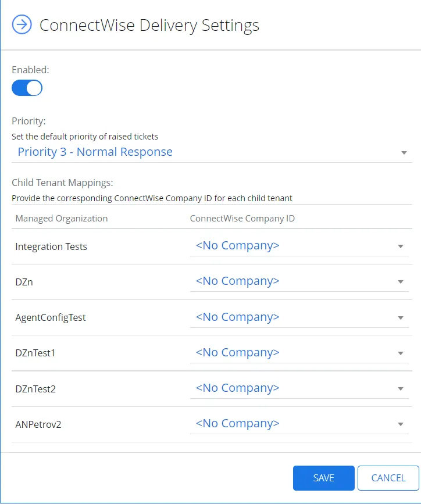Toggle the Enabled switch off
The height and width of the screenshot is (504, 421).
(27, 88)
